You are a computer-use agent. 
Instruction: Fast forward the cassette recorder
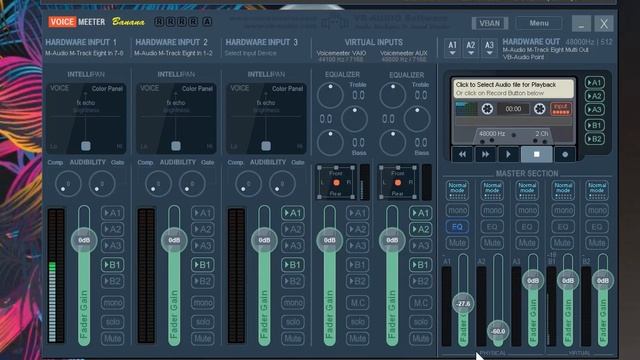pos(485,154)
